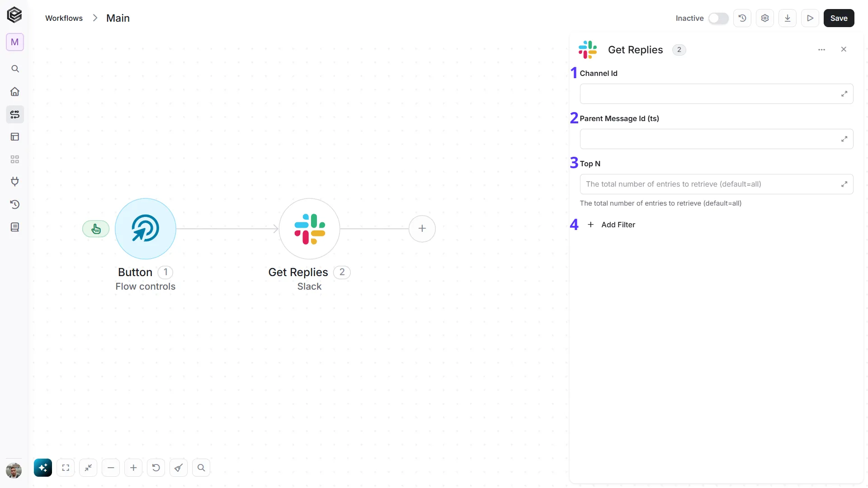
Task: Open the apps grid sidebar icon
Action: coord(15,160)
